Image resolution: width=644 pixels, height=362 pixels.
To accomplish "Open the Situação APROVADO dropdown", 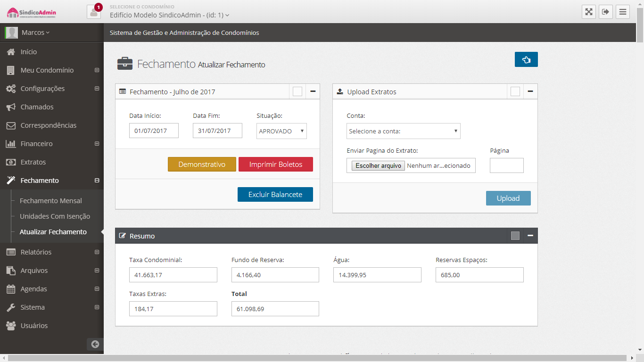I will click(282, 131).
